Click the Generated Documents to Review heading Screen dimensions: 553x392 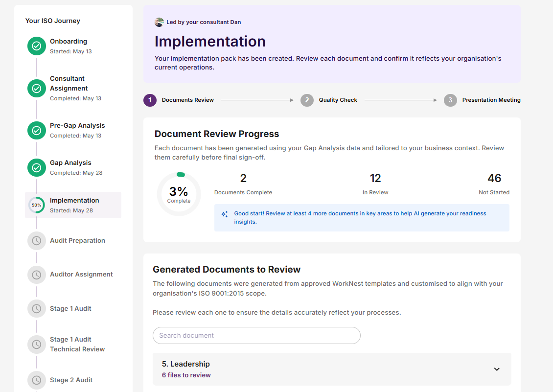click(x=227, y=270)
